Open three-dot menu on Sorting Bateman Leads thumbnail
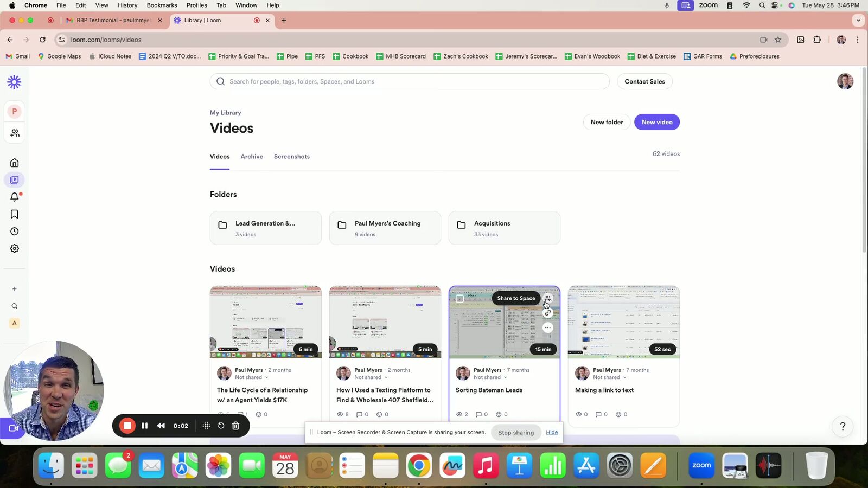This screenshot has height=488, width=868. coord(548,328)
